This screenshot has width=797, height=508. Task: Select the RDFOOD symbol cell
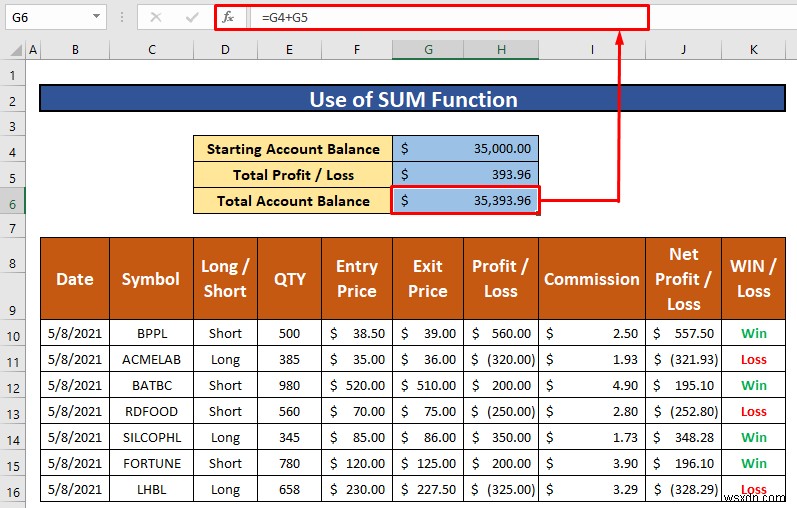pos(151,411)
